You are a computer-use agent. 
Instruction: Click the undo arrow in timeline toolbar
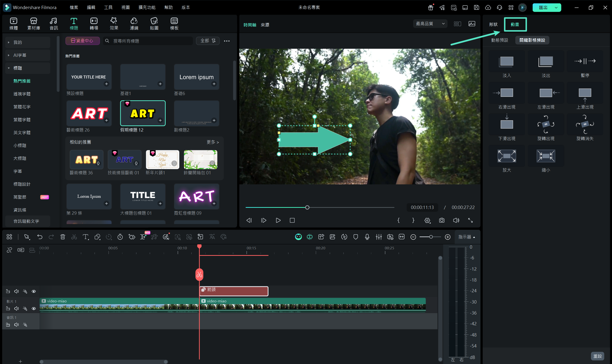click(x=40, y=237)
